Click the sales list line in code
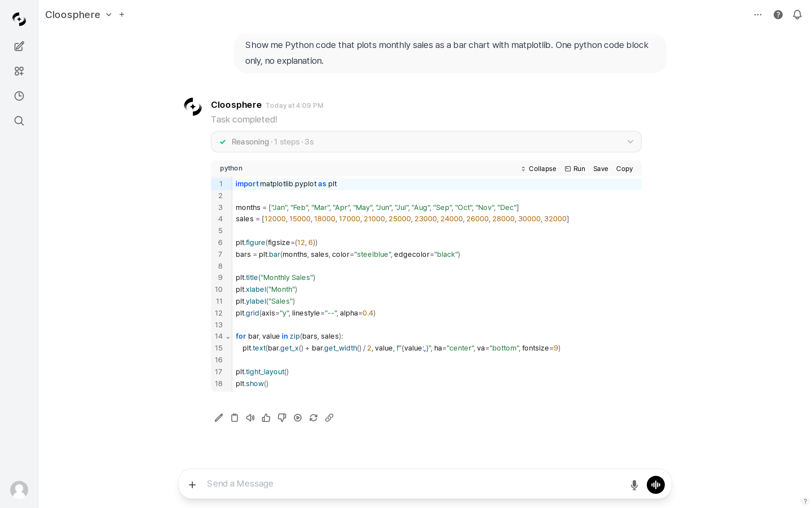The width and height of the screenshot is (812, 508). (402, 219)
